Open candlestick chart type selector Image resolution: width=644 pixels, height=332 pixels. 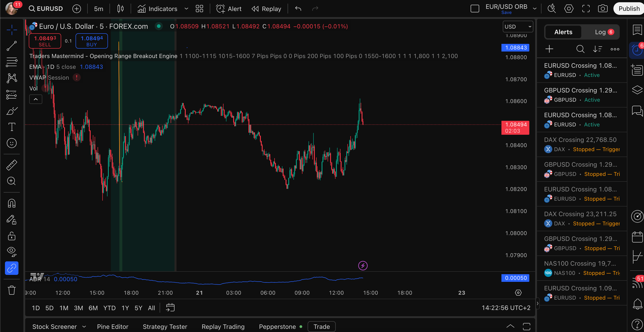(x=120, y=9)
